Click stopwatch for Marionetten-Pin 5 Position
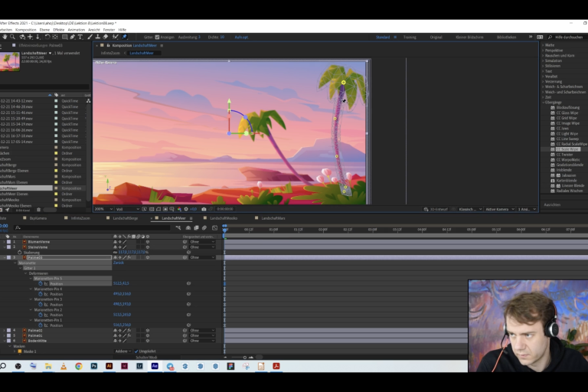 coord(41,283)
